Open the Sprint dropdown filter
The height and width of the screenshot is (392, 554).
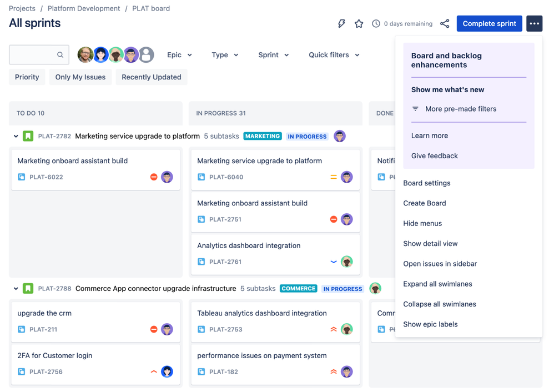(274, 55)
